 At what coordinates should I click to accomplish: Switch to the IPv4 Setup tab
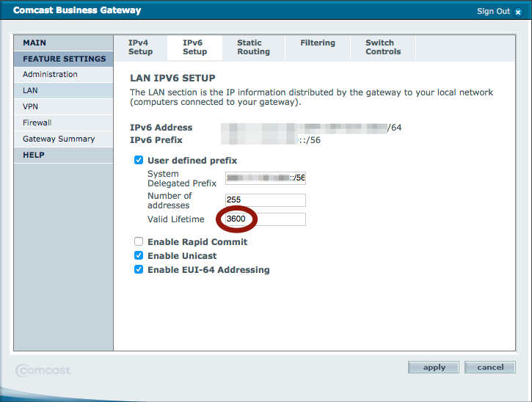pos(140,48)
